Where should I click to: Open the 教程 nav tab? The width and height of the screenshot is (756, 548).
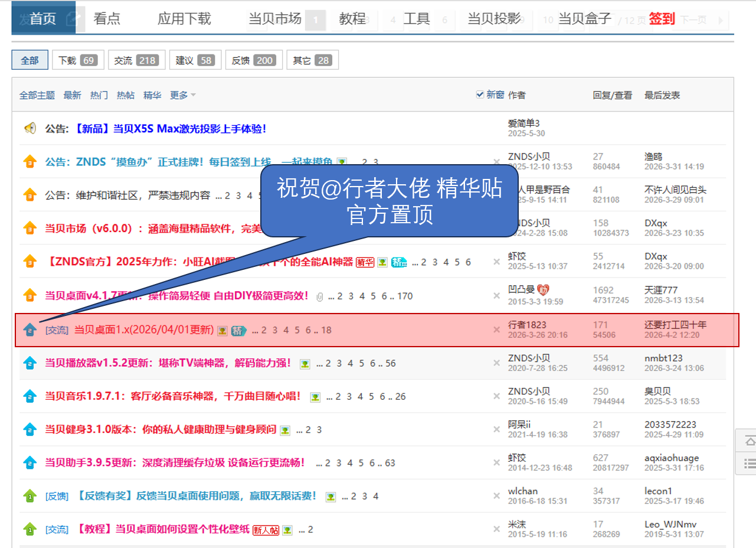(352, 18)
